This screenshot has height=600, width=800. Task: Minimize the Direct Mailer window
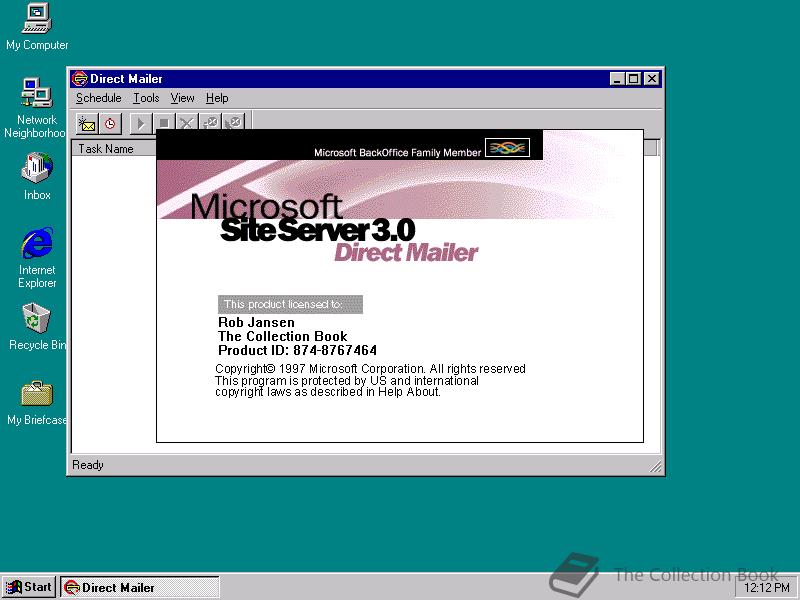click(x=617, y=79)
